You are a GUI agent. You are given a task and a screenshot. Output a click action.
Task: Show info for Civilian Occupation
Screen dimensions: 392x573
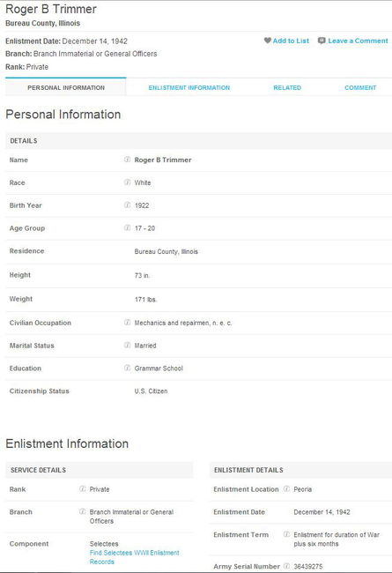point(127,323)
